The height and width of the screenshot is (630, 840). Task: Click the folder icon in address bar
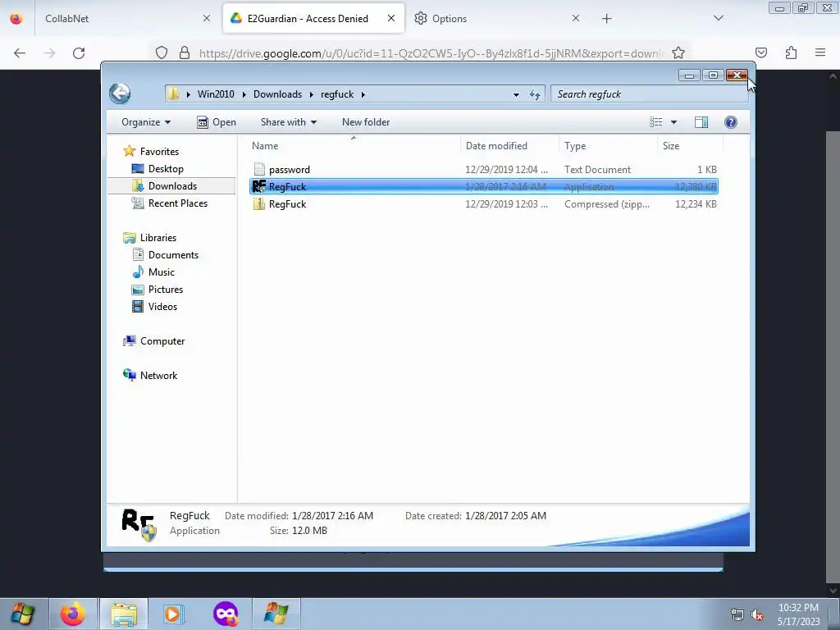[173, 94]
